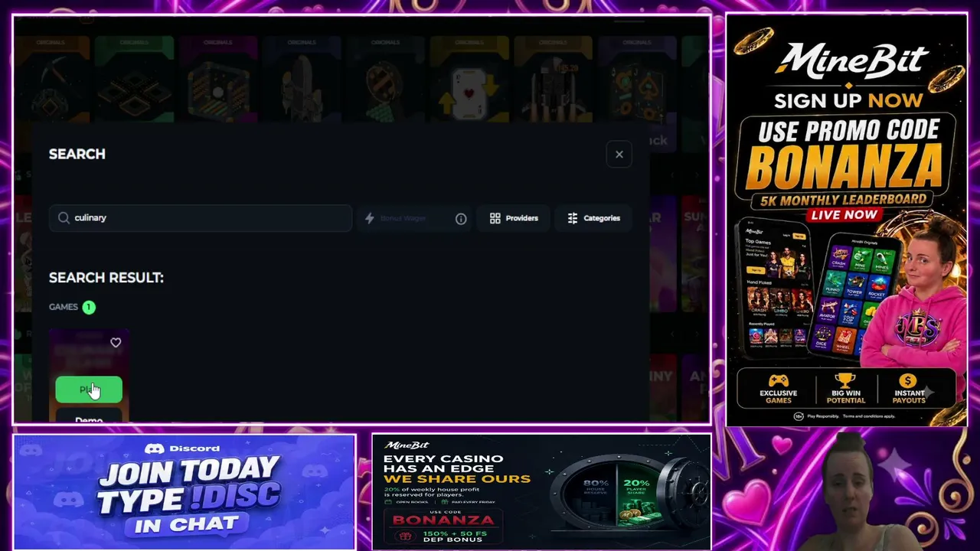Click the Exclusive Games controller icon

(x=779, y=380)
